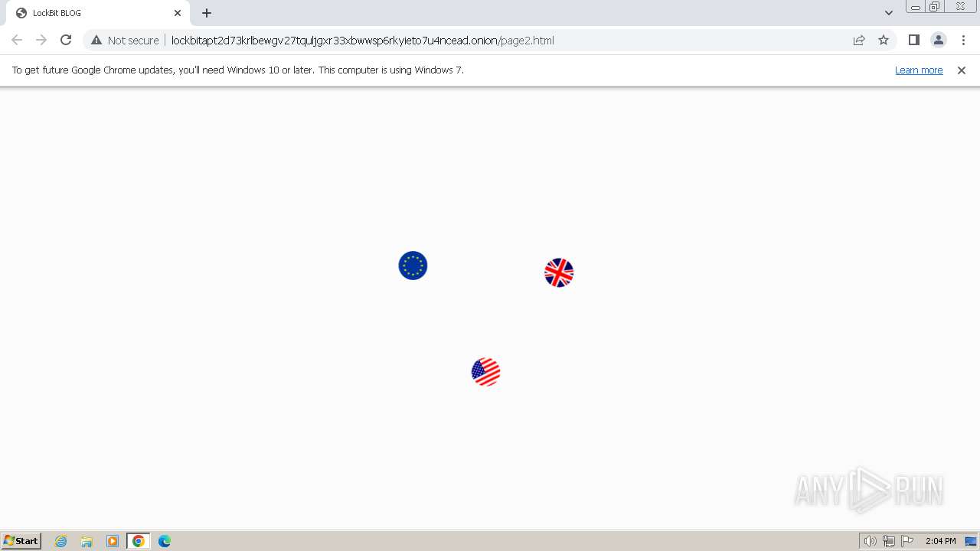Open Action Center flag icon
This screenshot has height=551, width=980.
(x=907, y=541)
